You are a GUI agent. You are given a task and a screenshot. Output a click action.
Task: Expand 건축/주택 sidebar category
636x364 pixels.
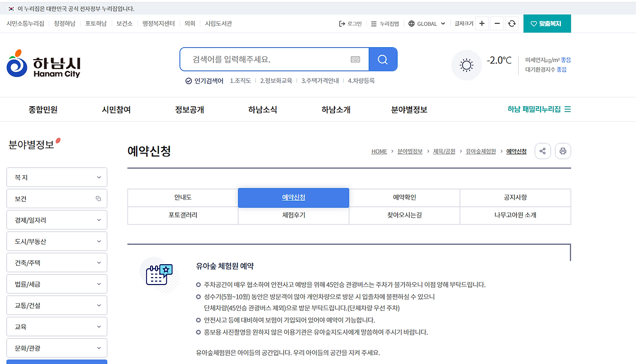[57, 263]
